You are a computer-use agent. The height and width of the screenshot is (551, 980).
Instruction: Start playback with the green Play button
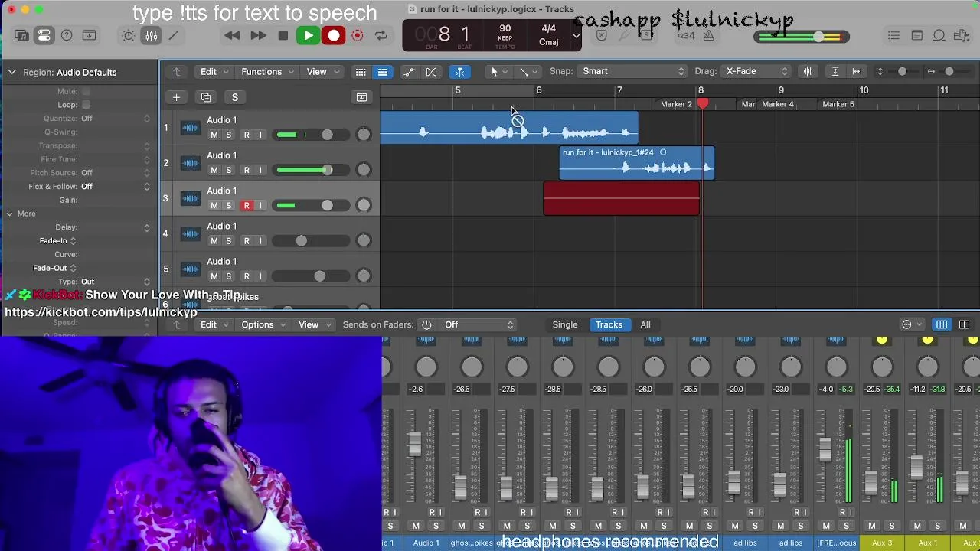(308, 35)
